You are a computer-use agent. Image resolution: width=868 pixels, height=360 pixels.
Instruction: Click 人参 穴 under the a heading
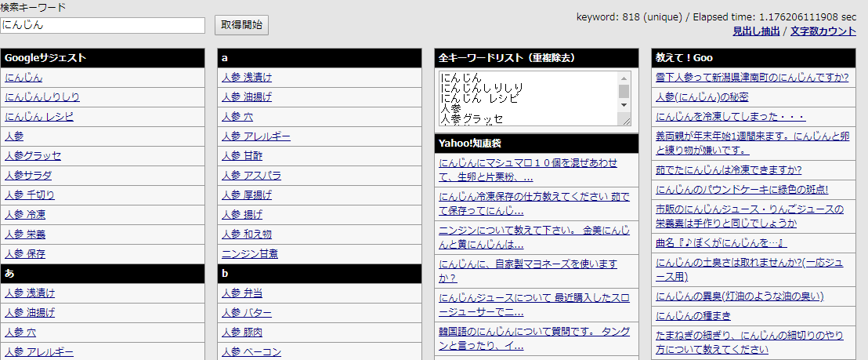(237, 117)
